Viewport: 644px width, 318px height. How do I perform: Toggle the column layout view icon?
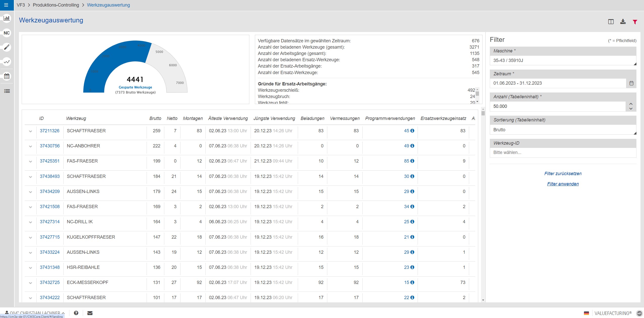coord(611,22)
